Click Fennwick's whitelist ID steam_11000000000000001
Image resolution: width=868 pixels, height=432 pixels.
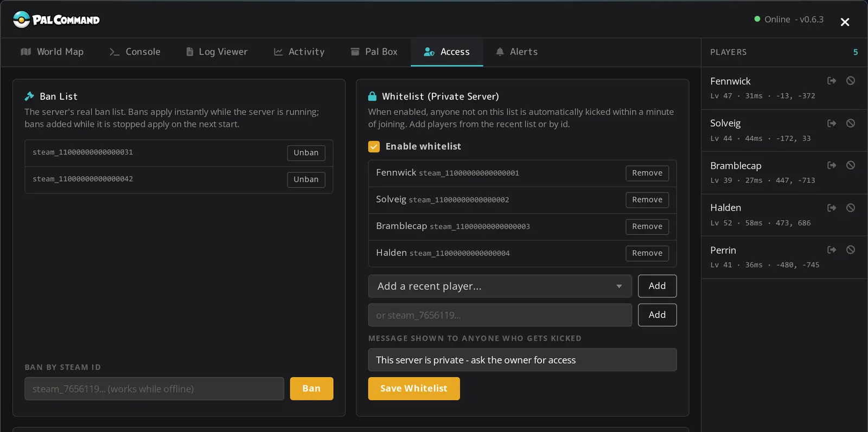(x=469, y=173)
